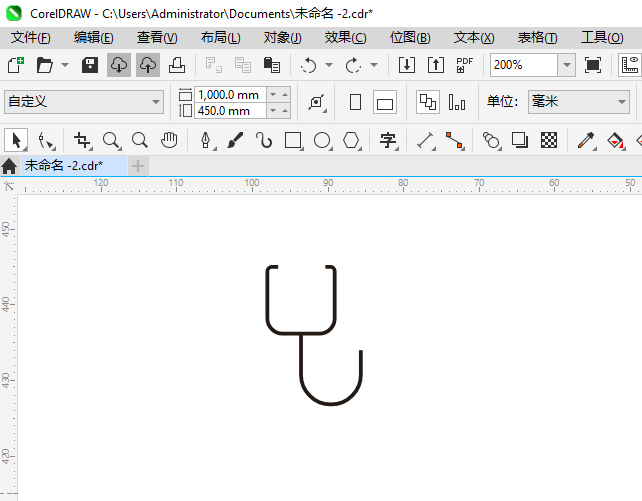642x501 pixels.
Task: Click the Home welcome screen icon
Action: (9, 166)
